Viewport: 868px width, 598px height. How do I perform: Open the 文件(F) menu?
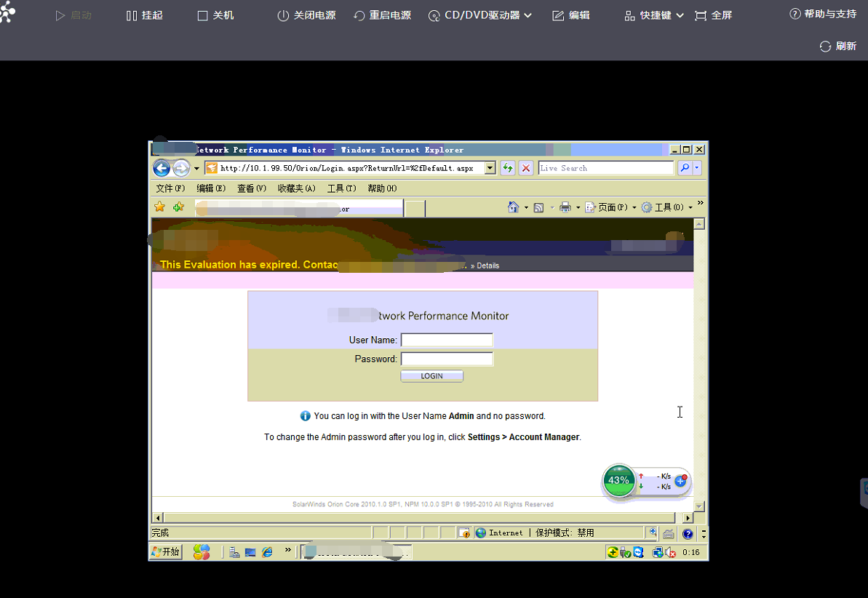pos(170,188)
